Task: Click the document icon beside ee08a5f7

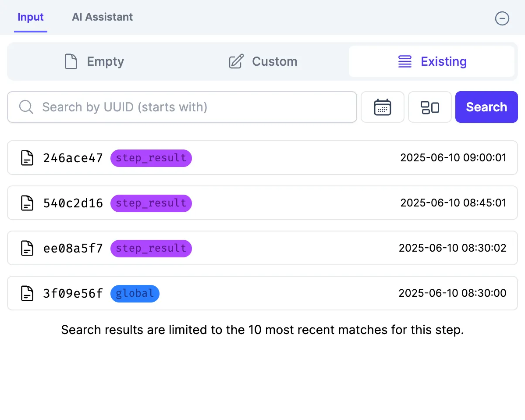Action: click(27, 248)
